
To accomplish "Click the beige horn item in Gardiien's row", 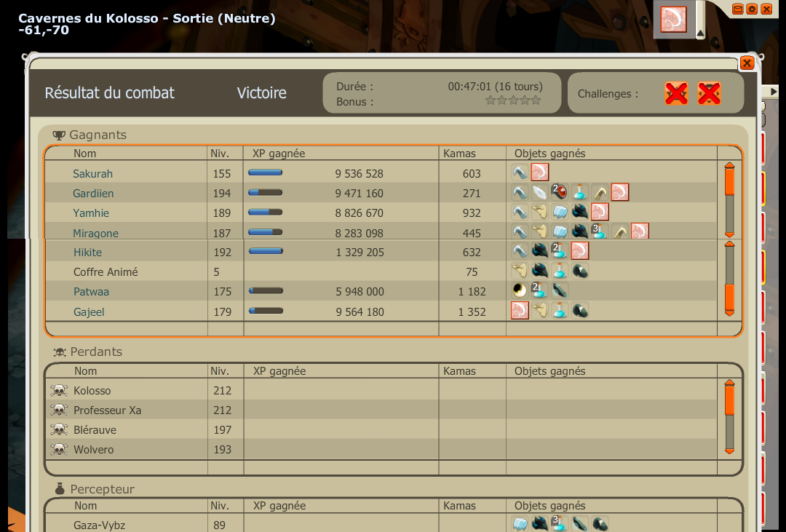I will coord(600,192).
